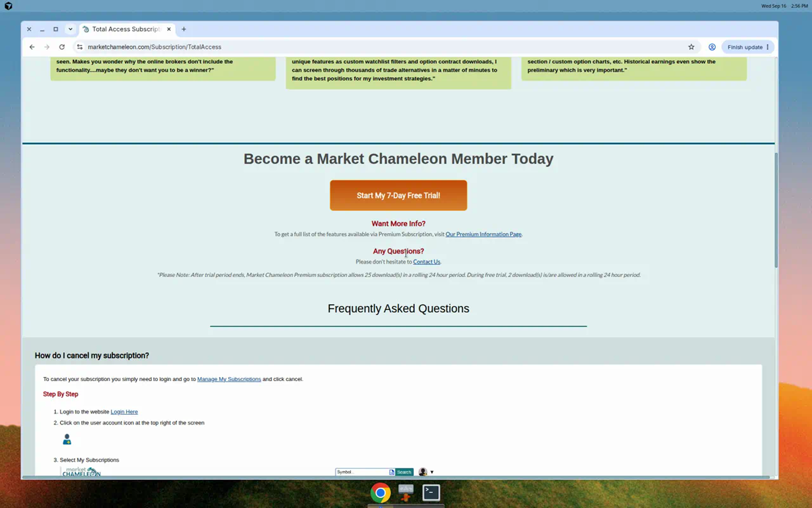Follow the Contact Us link

(426, 262)
